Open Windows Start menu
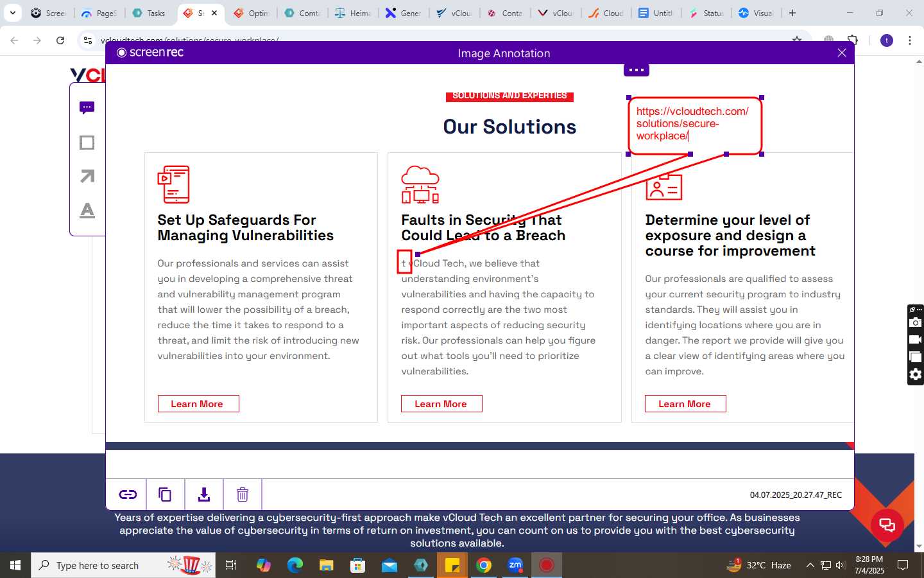Image resolution: width=924 pixels, height=578 pixels. pyautogui.click(x=15, y=565)
